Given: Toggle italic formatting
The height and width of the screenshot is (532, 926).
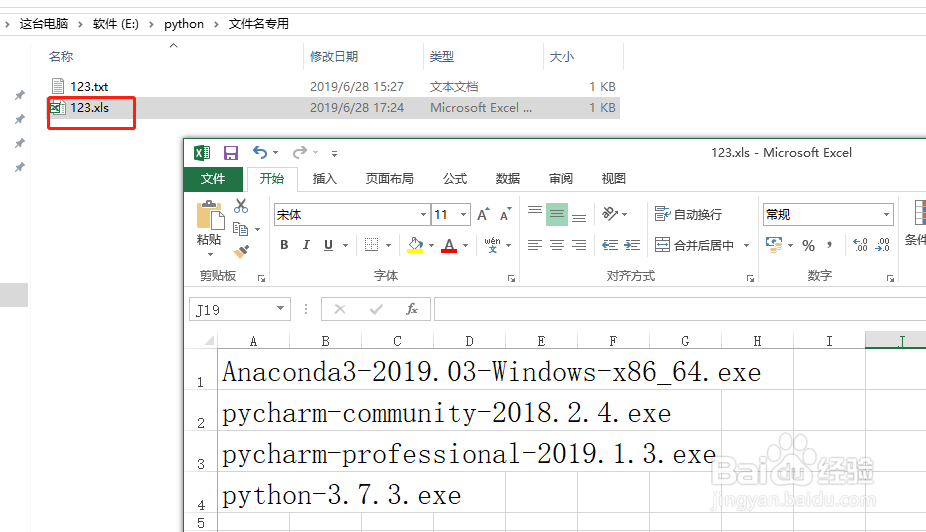Looking at the screenshot, I should pyautogui.click(x=306, y=245).
